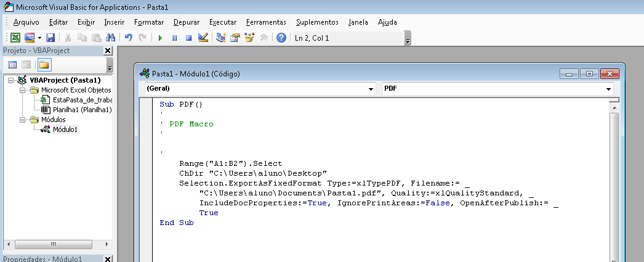This screenshot has height=262, width=644.
Task: Open the Ferramentas menu
Action: point(266,22)
